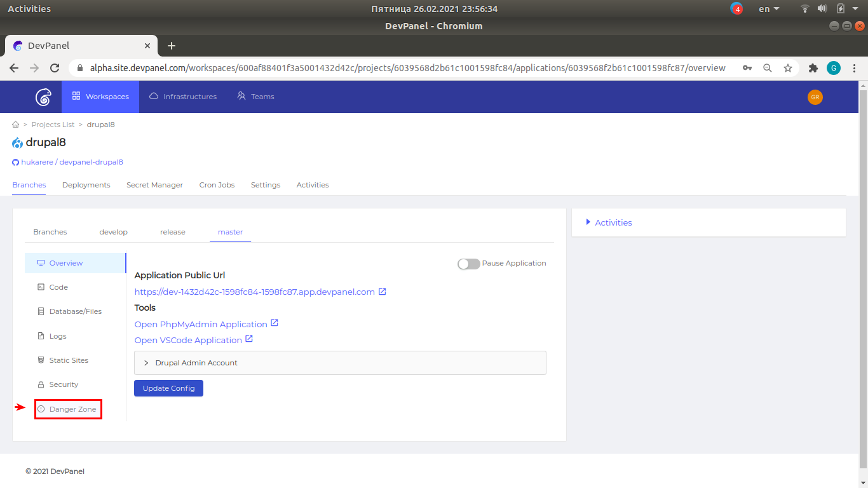Screen dimensions: 868x488
Task: Click the home breadcrumb icon
Action: [15, 125]
